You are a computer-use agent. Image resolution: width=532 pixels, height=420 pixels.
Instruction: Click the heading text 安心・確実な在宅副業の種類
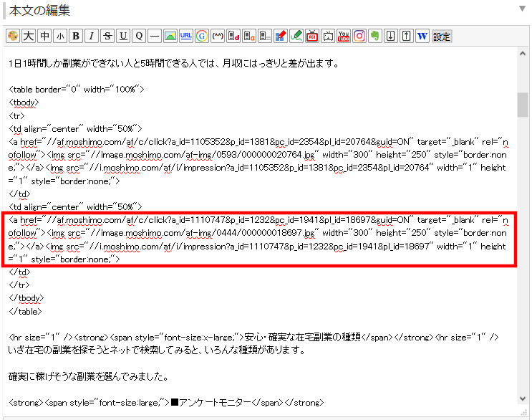303,337
